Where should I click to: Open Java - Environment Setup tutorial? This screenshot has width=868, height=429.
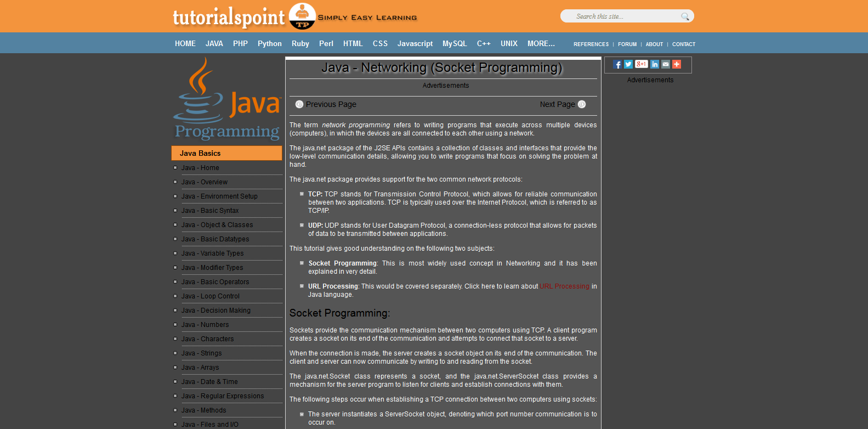click(x=219, y=196)
